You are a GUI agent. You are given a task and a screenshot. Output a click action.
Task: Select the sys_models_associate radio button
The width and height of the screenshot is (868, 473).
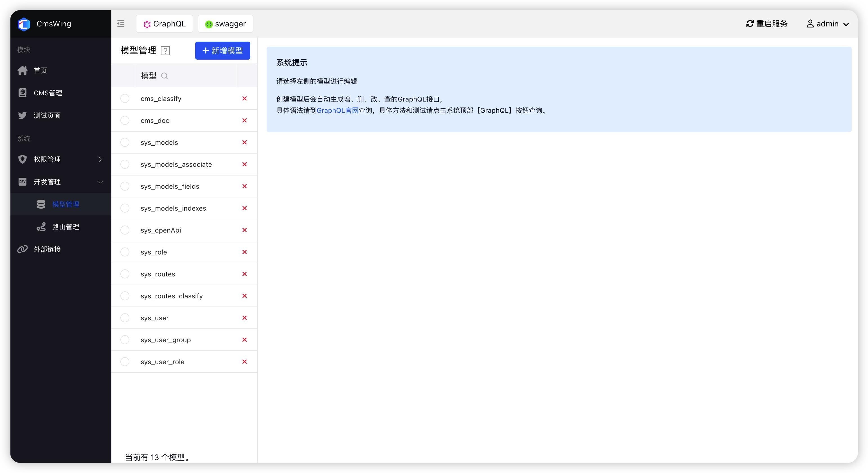125,164
